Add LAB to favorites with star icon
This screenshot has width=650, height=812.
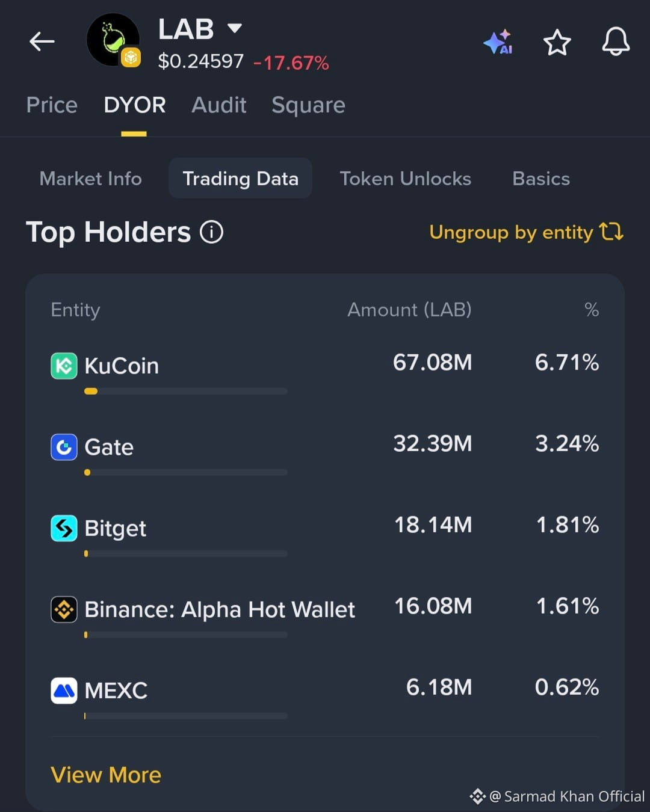pyautogui.click(x=557, y=42)
